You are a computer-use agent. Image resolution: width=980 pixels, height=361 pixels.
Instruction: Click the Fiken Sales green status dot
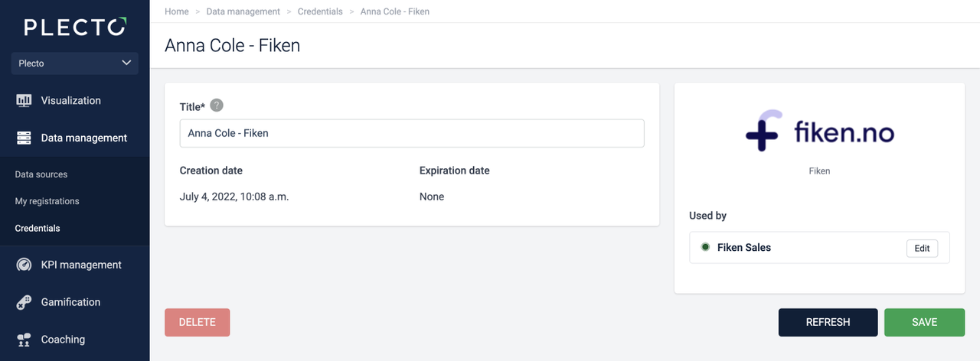coord(705,247)
